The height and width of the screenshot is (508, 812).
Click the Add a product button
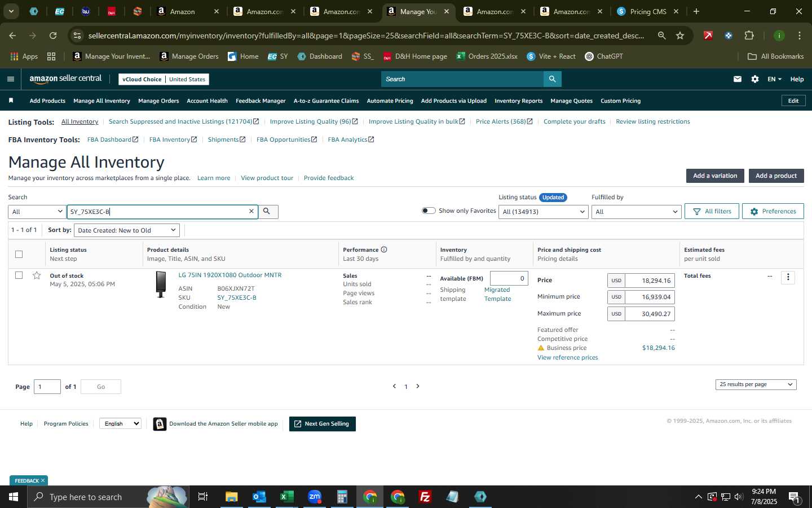point(776,176)
